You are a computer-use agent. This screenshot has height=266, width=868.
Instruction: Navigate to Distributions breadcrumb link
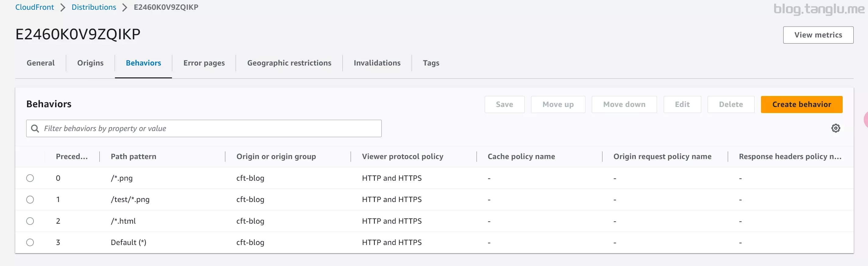tap(94, 7)
